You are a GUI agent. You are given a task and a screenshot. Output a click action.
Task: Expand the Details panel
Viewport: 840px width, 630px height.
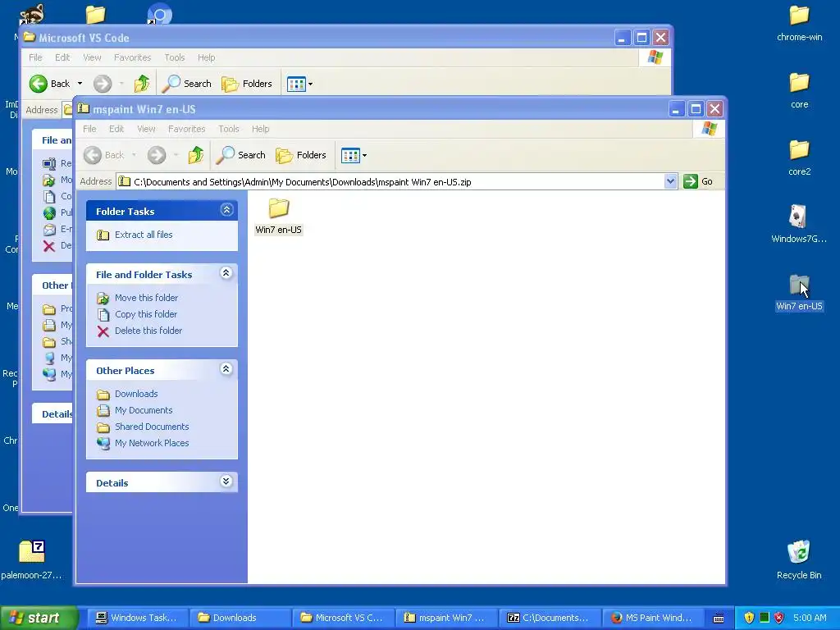point(226,482)
